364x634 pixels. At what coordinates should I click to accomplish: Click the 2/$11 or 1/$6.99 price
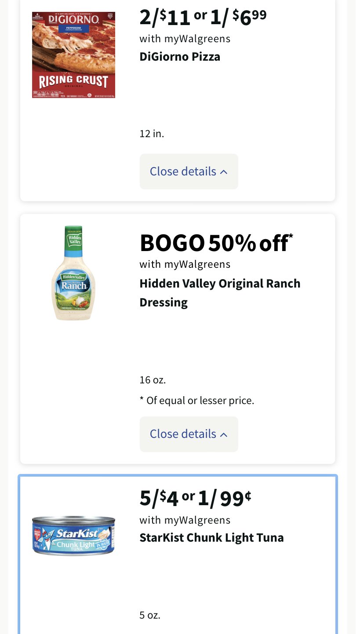(x=203, y=17)
